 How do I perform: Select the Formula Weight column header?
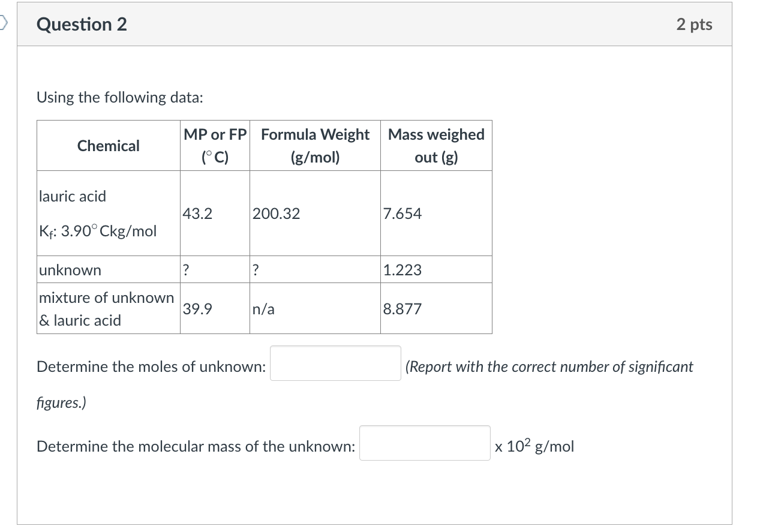point(315,145)
